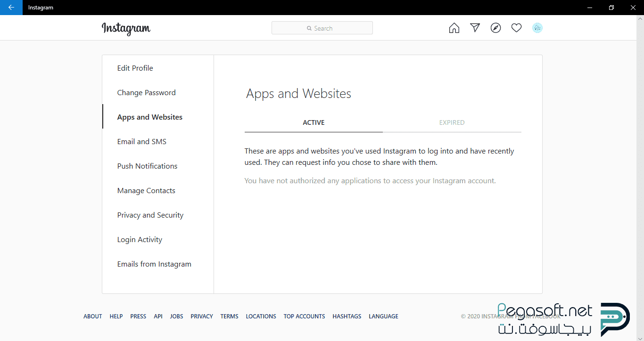Open the ABOUT footer link
This screenshot has width=644, height=341.
[x=93, y=317]
